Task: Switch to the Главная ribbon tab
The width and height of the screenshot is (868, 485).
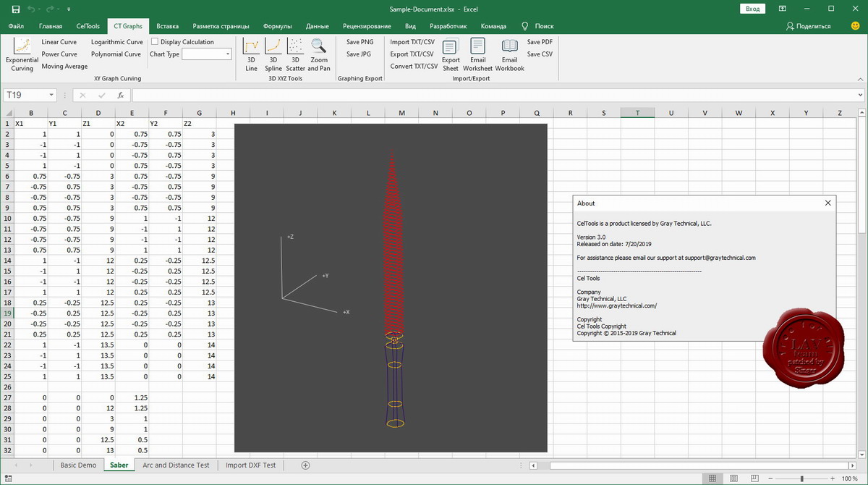Action: [x=50, y=26]
